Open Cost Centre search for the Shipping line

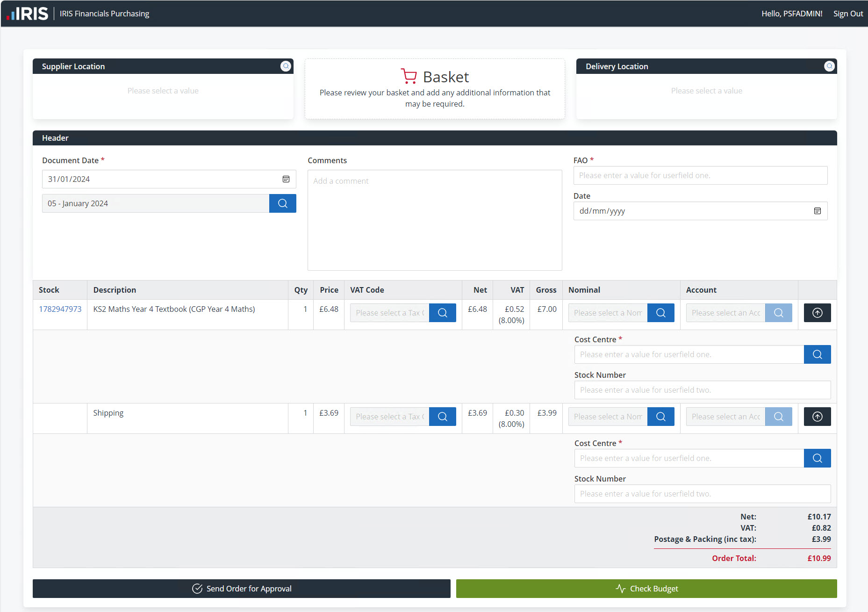pyautogui.click(x=817, y=458)
